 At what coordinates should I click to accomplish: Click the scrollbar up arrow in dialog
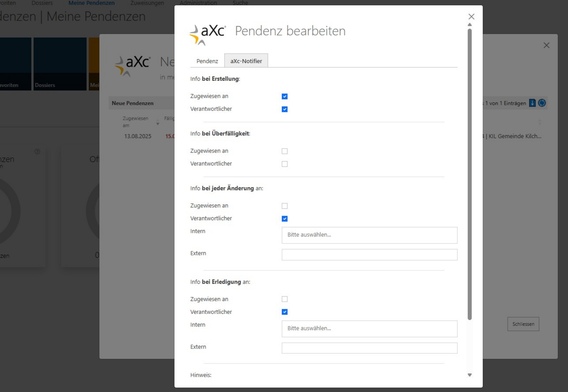pyautogui.click(x=469, y=24)
